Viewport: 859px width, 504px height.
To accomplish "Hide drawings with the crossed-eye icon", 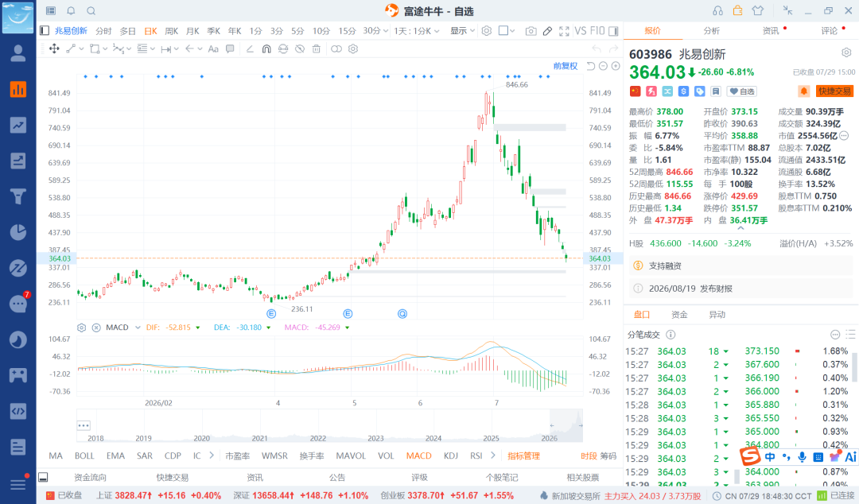I will tap(300, 48).
